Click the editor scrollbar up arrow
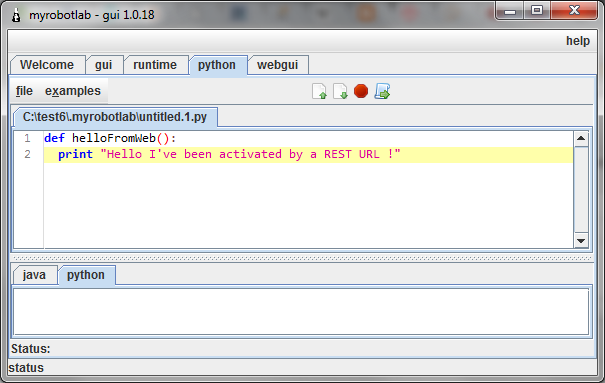Image resolution: width=605 pixels, height=383 pixels. (x=581, y=138)
